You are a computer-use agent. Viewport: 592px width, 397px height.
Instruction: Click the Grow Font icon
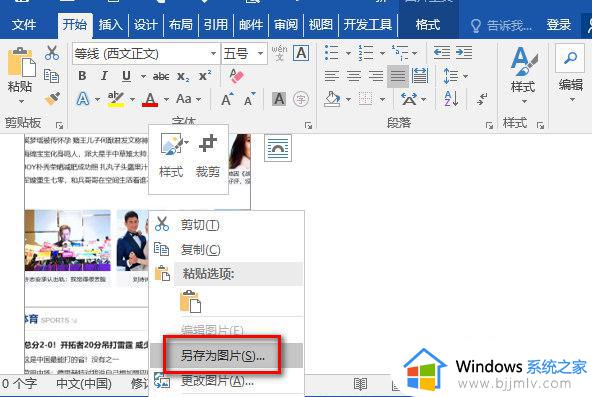point(227,99)
